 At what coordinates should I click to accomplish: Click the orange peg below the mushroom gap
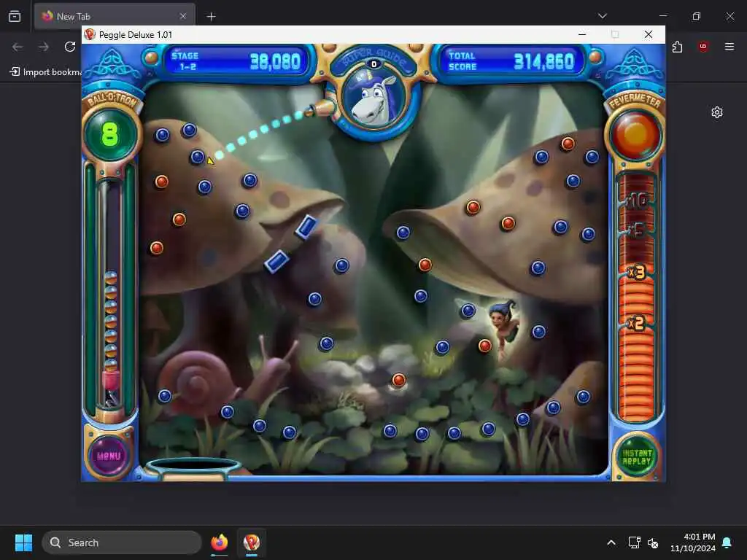(425, 264)
